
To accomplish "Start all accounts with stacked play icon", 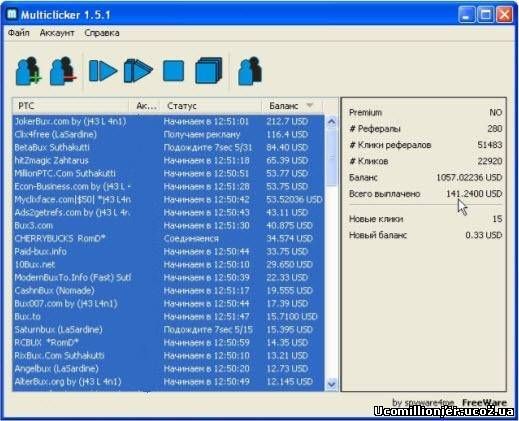I will tap(138, 71).
